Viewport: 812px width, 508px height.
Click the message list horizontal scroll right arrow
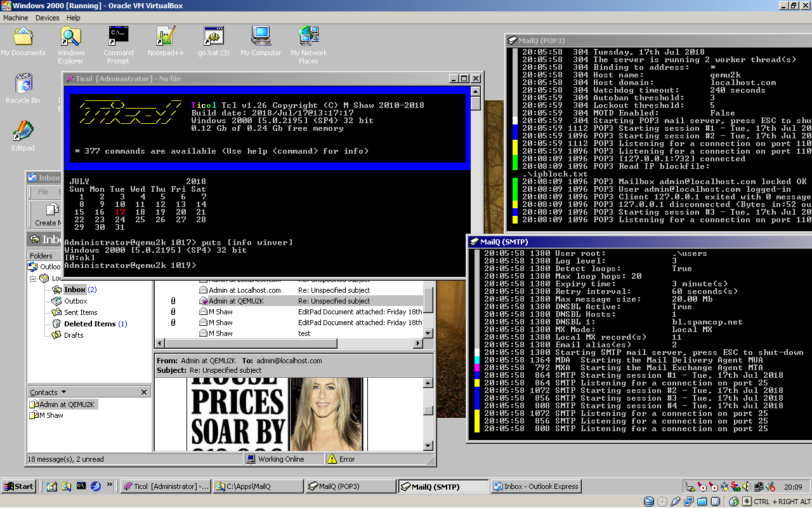[417, 344]
